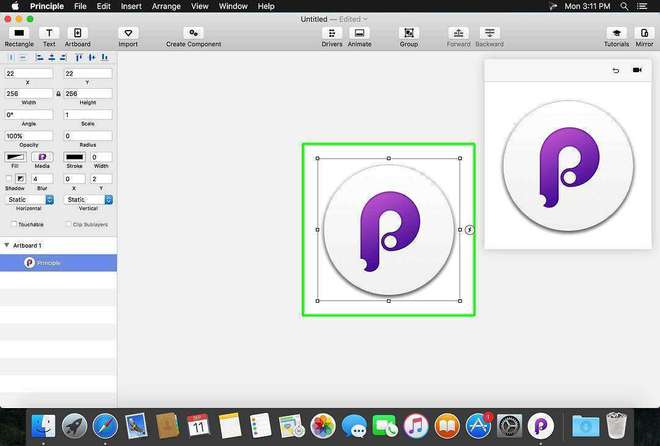Click the align right edges icon

tap(63, 57)
